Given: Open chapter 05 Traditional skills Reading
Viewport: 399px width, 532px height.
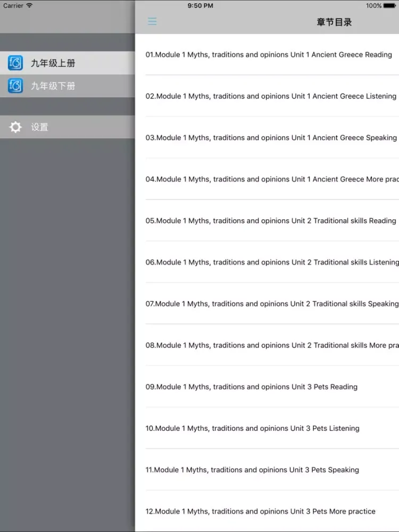Looking at the screenshot, I should click(267, 221).
